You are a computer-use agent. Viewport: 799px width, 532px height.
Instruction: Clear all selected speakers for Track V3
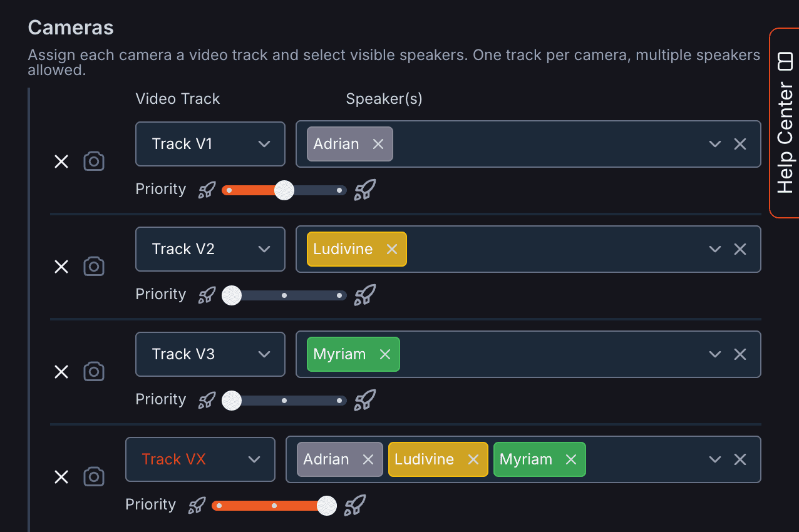coord(740,354)
